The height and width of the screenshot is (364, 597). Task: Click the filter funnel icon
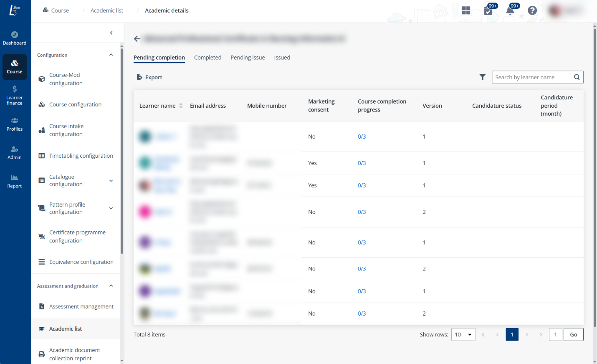(x=482, y=77)
